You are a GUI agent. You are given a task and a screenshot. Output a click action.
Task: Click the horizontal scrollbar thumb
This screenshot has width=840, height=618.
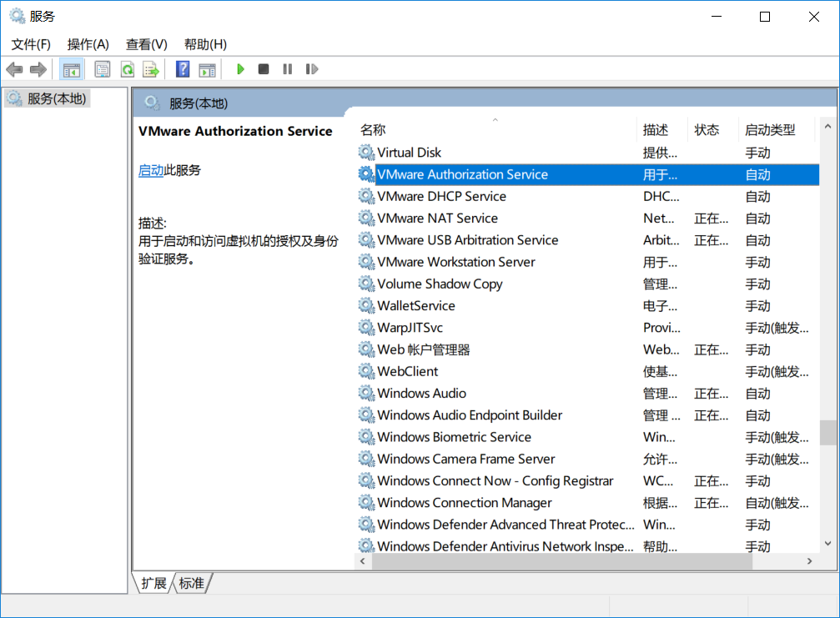tap(562, 560)
